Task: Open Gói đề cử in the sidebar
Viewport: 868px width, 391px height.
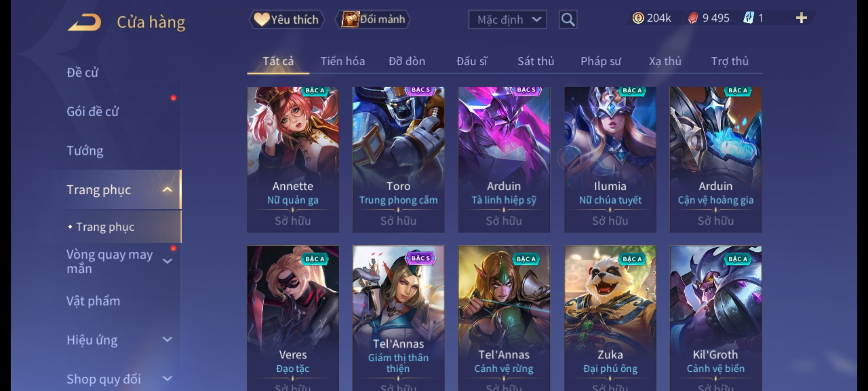Action: click(93, 111)
